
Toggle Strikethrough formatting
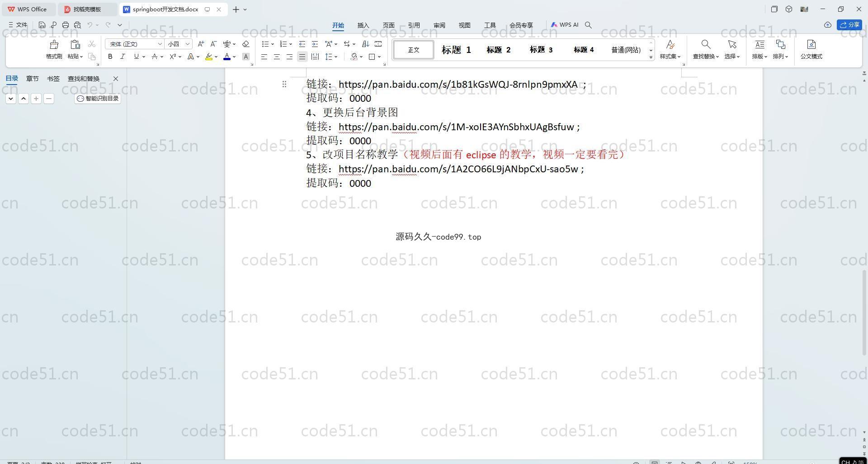point(155,57)
